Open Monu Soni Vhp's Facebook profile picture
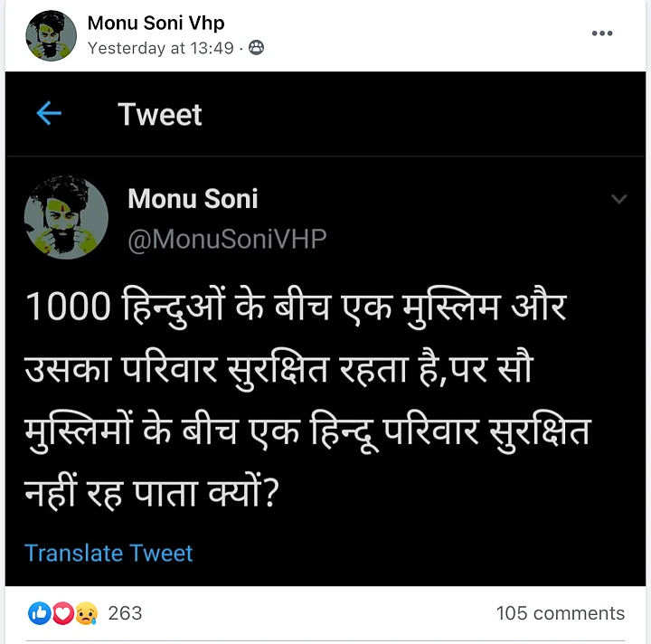This screenshot has height=644, width=651. coord(52,36)
